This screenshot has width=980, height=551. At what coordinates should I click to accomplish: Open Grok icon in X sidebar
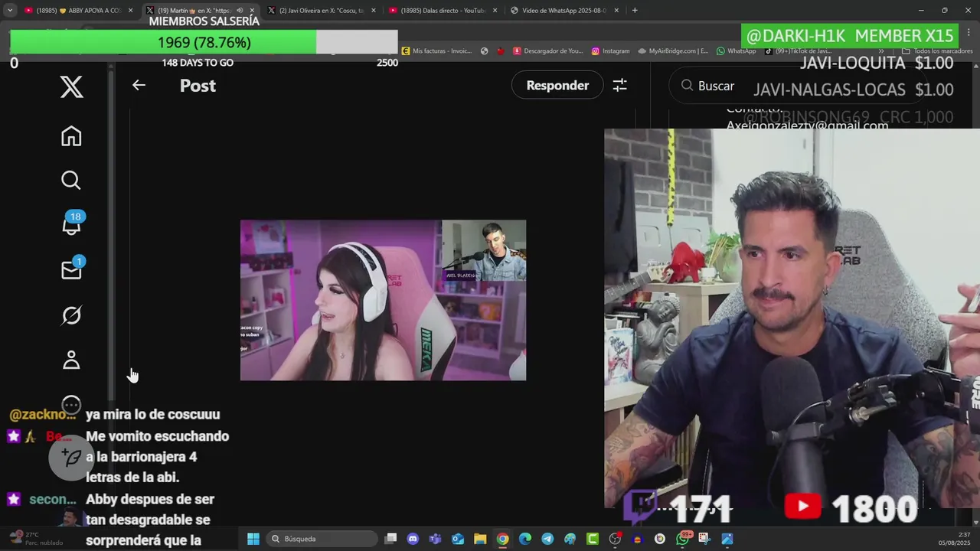[x=71, y=315]
